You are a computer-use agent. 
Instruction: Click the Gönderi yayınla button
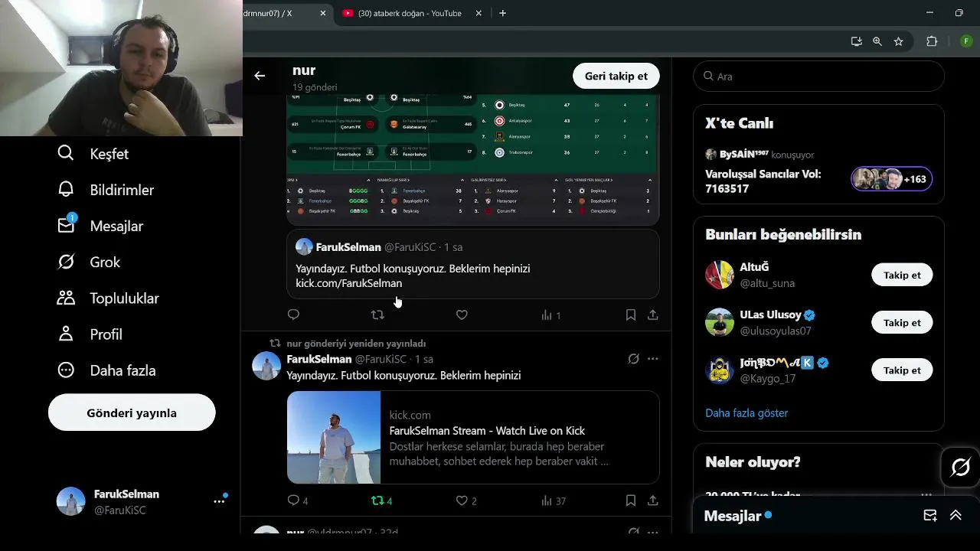point(132,412)
